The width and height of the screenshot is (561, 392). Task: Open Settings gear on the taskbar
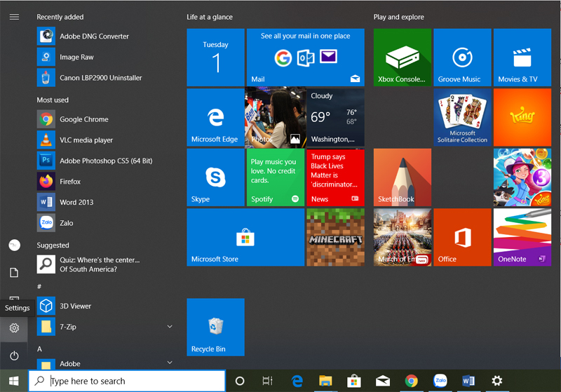pyautogui.click(x=497, y=381)
